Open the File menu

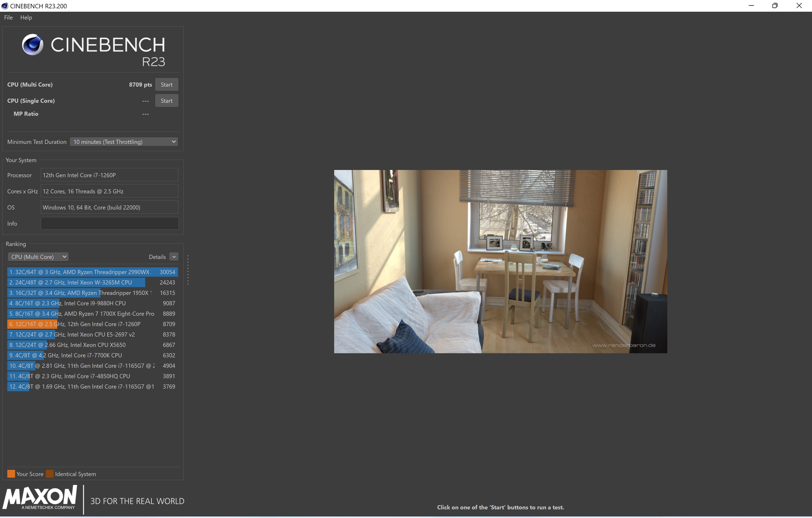pos(8,17)
